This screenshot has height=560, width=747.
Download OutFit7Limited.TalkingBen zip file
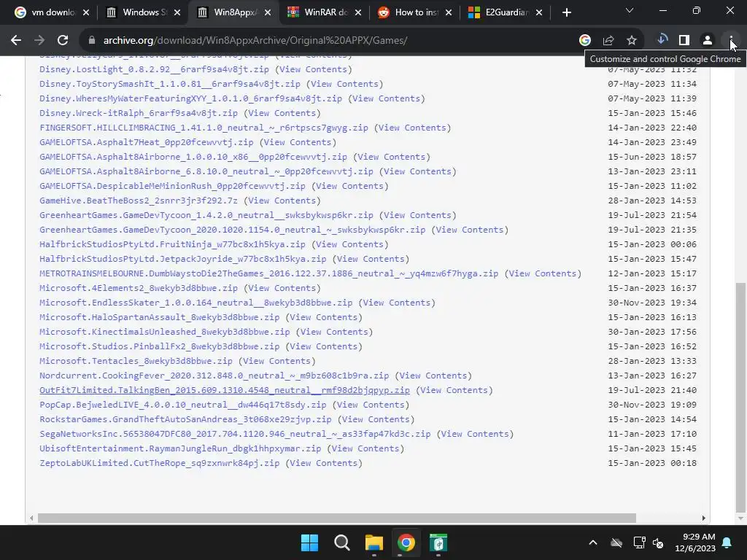[225, 391]
